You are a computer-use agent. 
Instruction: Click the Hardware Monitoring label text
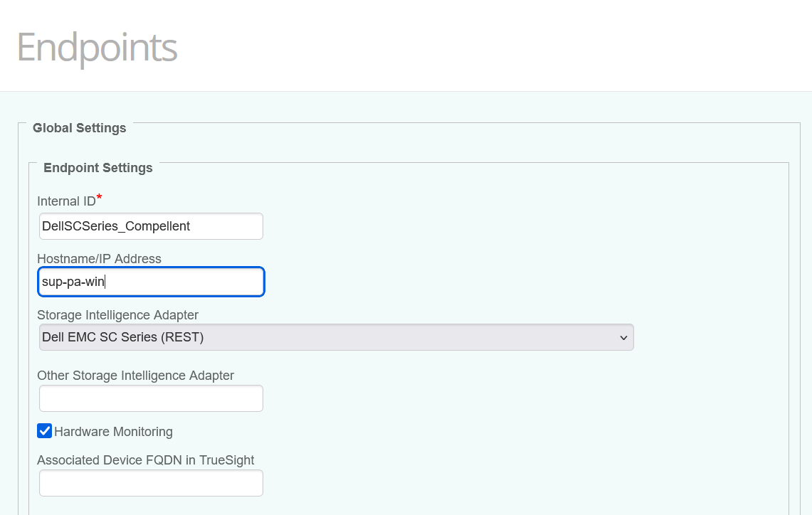click(x=113, y=432)
